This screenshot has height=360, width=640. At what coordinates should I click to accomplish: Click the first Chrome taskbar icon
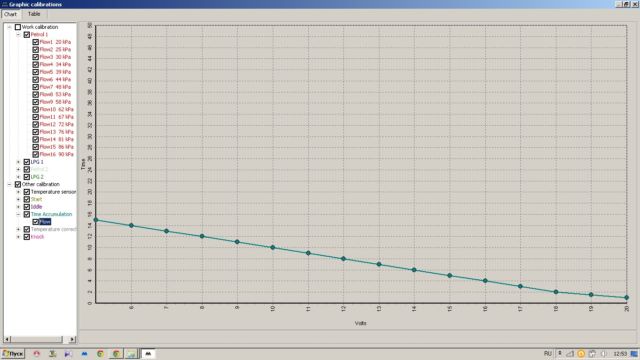(100, 353)
